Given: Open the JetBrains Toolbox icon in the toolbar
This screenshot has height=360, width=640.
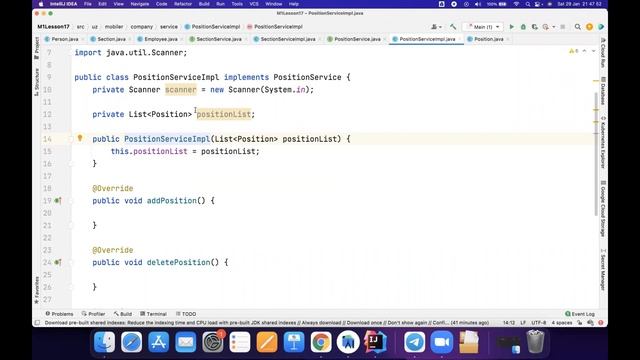Looking at the screenshot, I should (x=601, y=27).
